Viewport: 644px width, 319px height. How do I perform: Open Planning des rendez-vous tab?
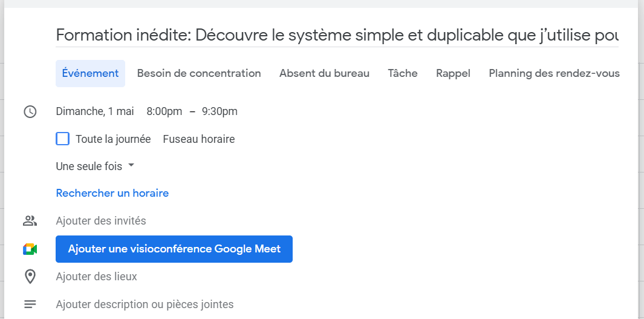[x=554, y=73]
